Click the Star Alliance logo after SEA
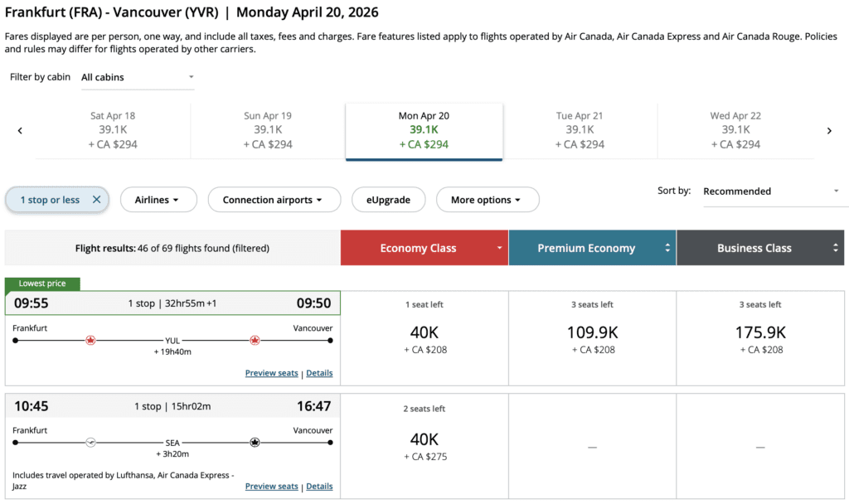 (x=255, y=443)
